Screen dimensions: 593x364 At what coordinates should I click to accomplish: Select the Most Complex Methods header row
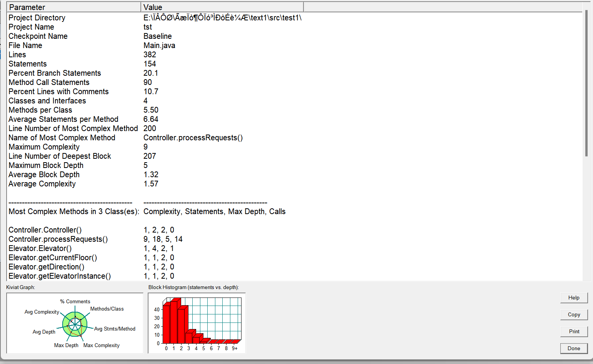coord(295,211)
